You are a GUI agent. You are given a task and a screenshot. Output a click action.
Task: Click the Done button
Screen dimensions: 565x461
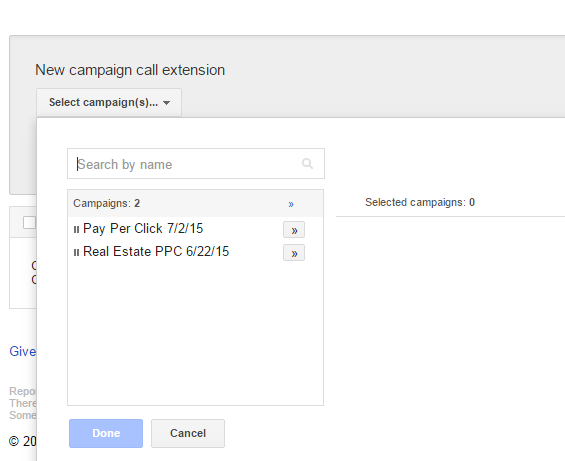106,433
